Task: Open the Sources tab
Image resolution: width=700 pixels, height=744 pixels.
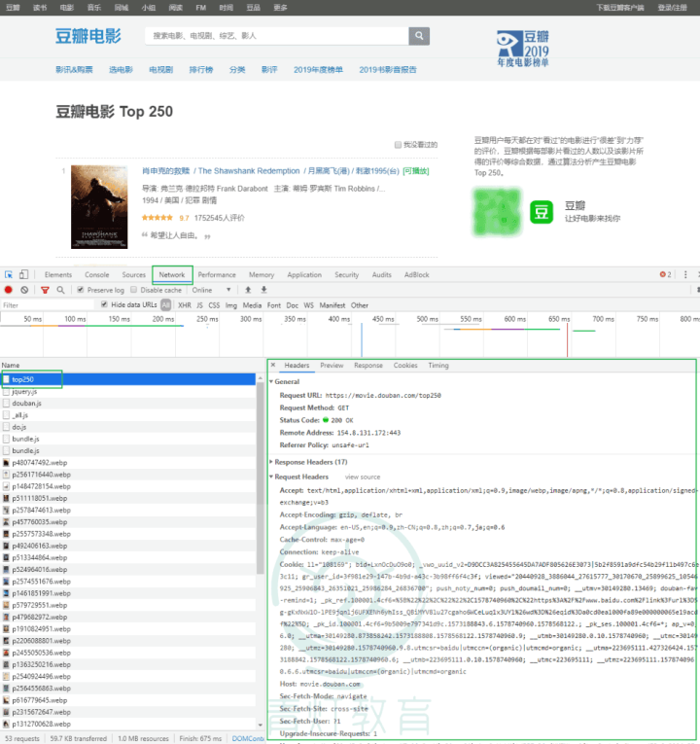Action: click(134, 274)
